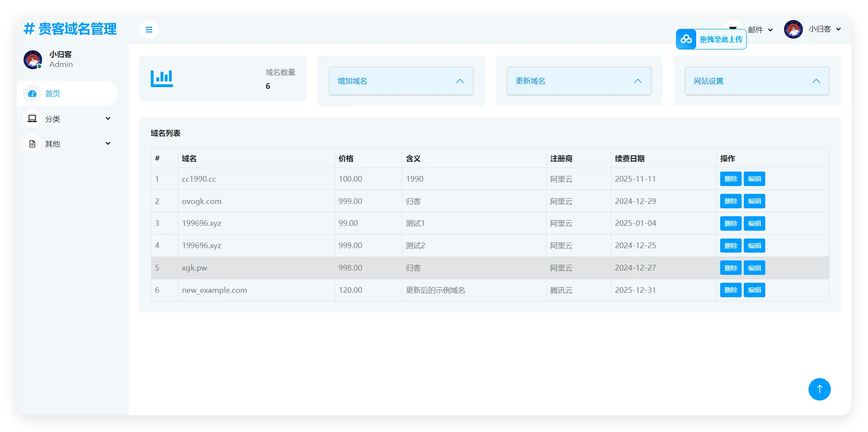Click the bar chart icon in 域名数量 card
This screenshot has height=432, width=868.
[162, 79]
